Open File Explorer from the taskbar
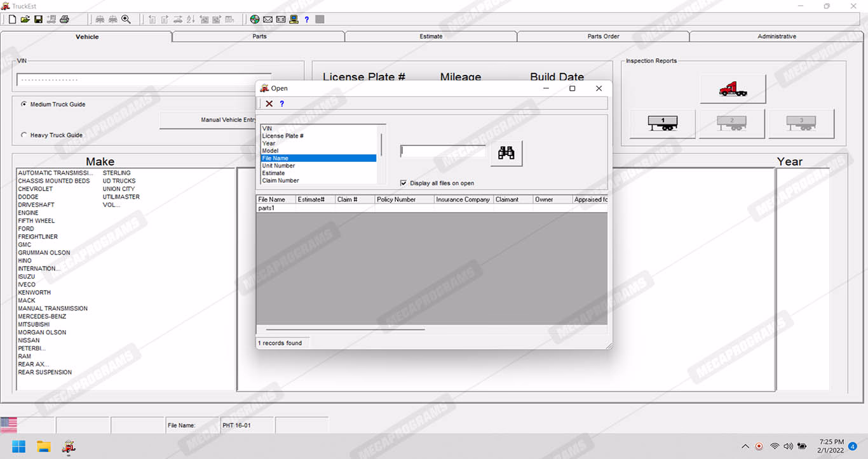This screenshot has width=868, height=459. (x=43, y=446)
